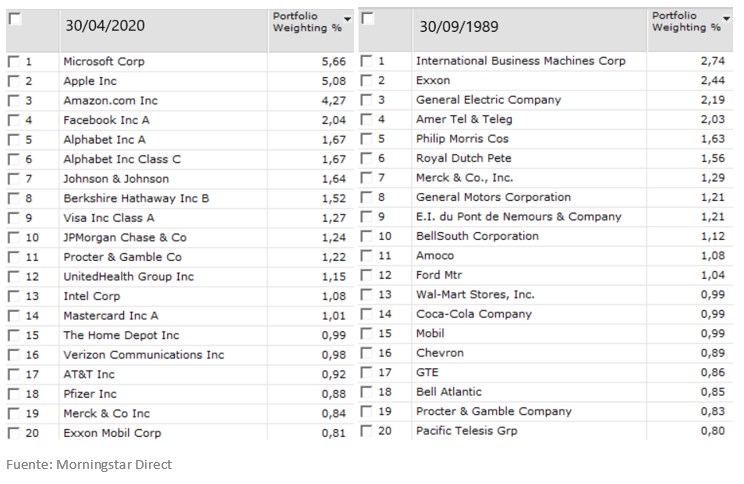Screen dimensions: 744x484
Task: Check the International Business Machines Corp checkbox
Action: [x=366, y=61]
